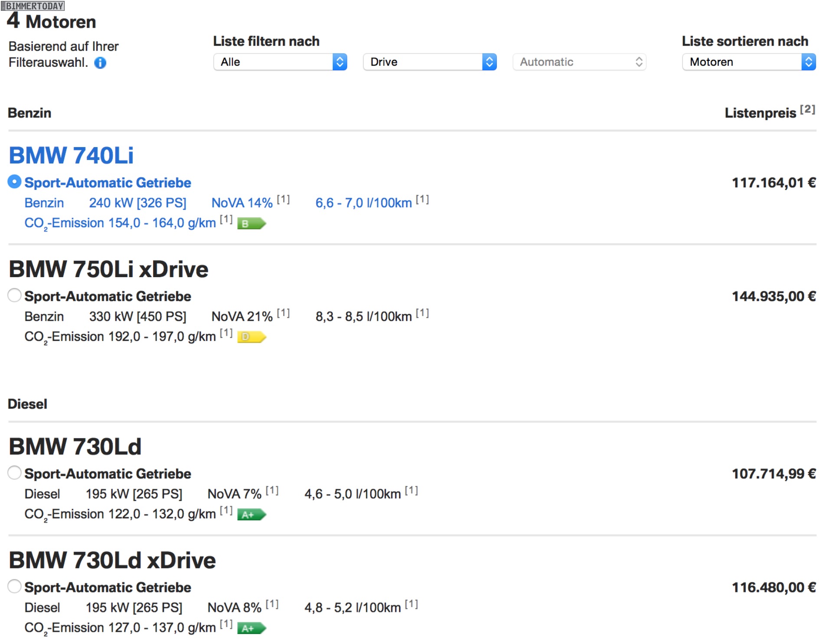The image size is (833, 644).
Task: Click the BIMMERTODAY watermark logo
Action: pyautogui.click(x=33, y=6)
